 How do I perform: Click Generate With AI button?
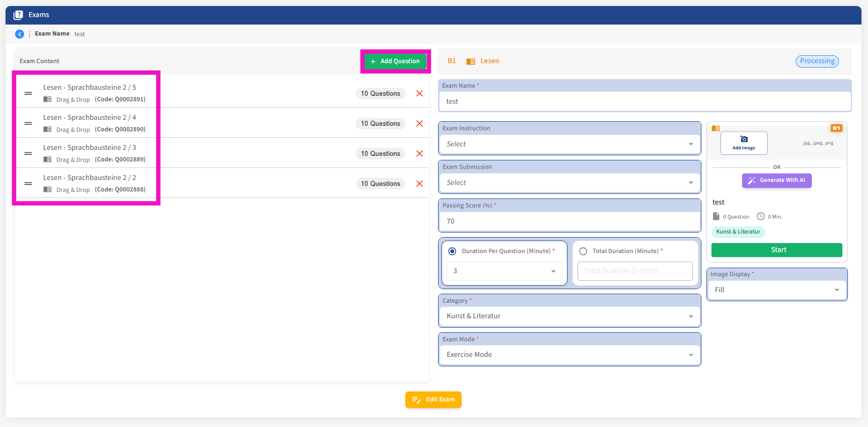[x=777, y=180]
